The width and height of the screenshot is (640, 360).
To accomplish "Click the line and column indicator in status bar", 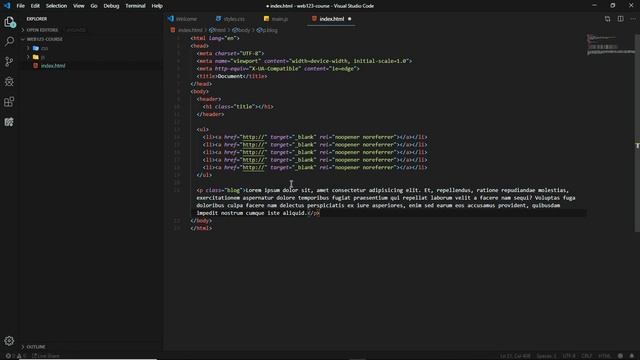I will [x=515, y=356].
